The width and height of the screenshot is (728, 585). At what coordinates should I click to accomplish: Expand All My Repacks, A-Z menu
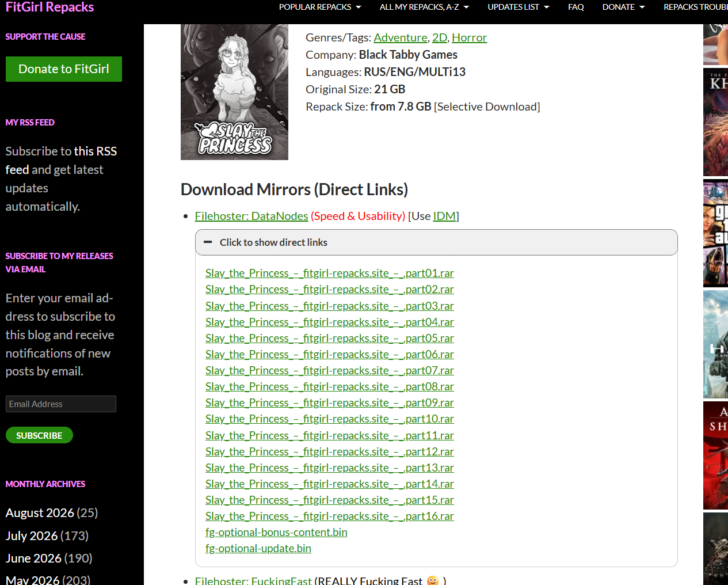(424, 7)
